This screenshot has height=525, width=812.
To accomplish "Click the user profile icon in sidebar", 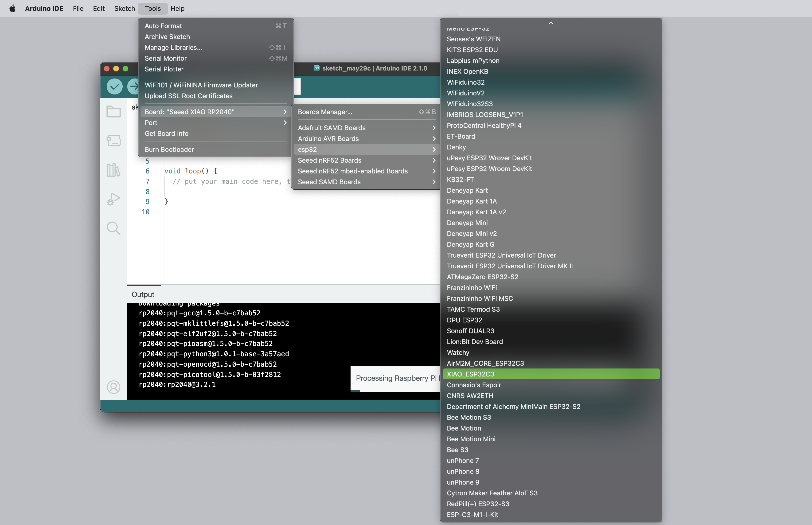I will [x=113, y=387].
